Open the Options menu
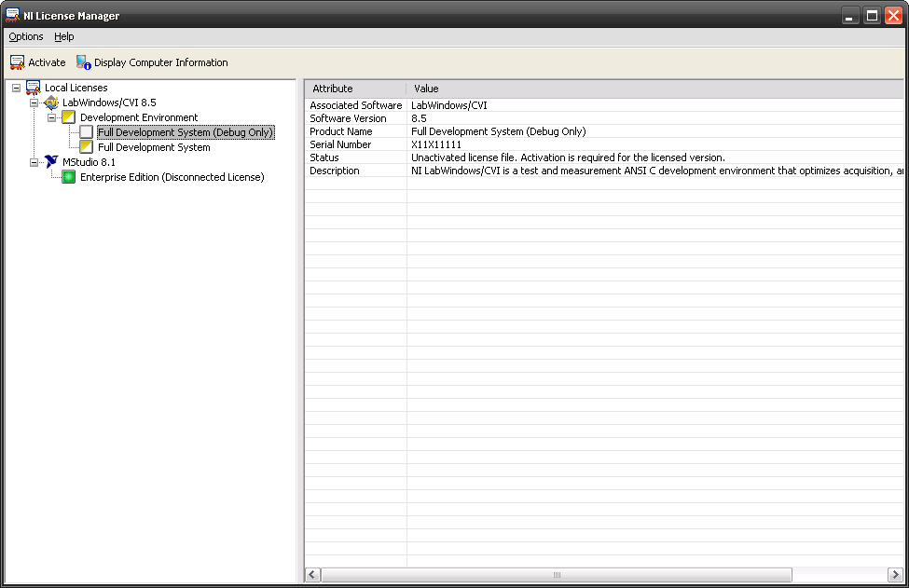909x588 pixels. point(26,36)
